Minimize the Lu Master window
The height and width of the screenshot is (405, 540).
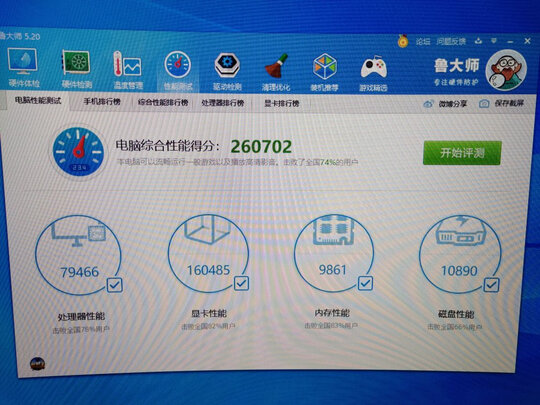coord(510,41)
